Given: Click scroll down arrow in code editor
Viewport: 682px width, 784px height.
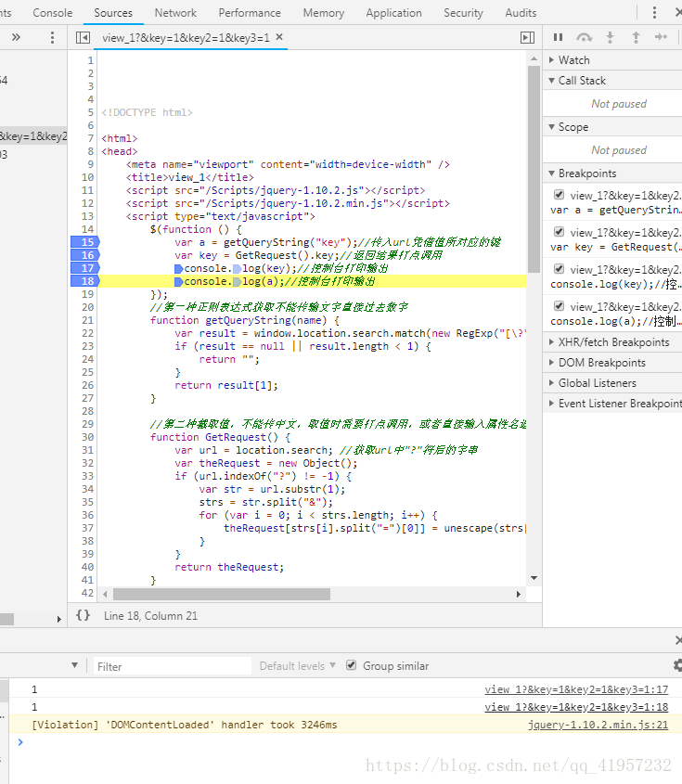Looking at the screenshot, I should pos(534,578).
